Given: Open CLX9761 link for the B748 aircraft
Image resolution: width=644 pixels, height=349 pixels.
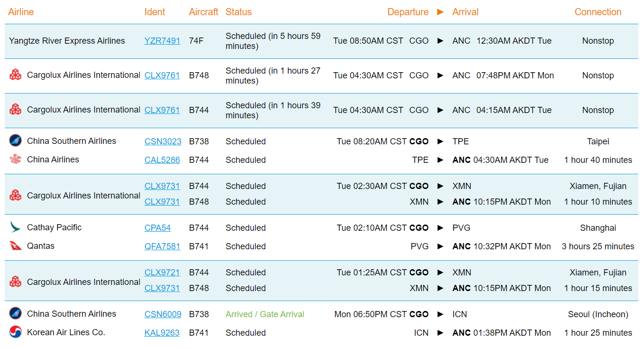Looking at the screenshot, I should click(162, 75).
